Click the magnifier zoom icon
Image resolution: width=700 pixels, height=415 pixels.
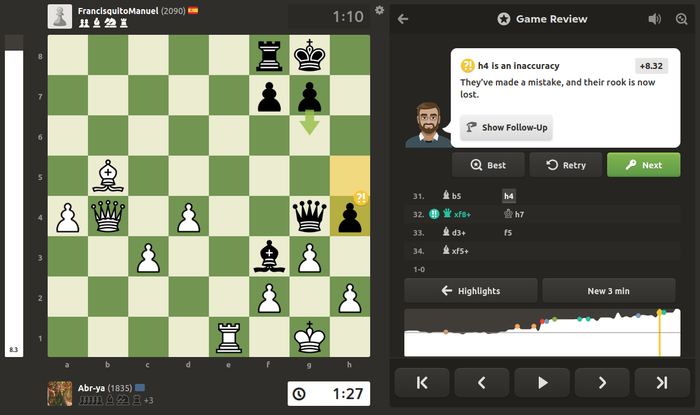682,18
